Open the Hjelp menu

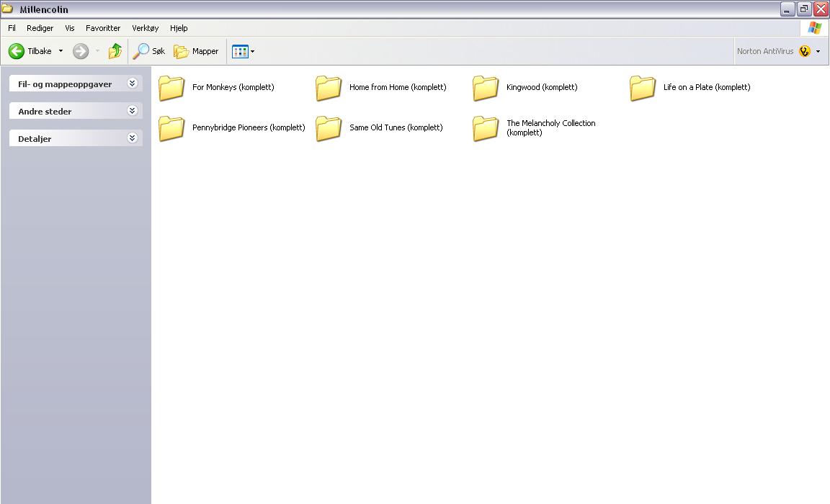tap(179, 28)
